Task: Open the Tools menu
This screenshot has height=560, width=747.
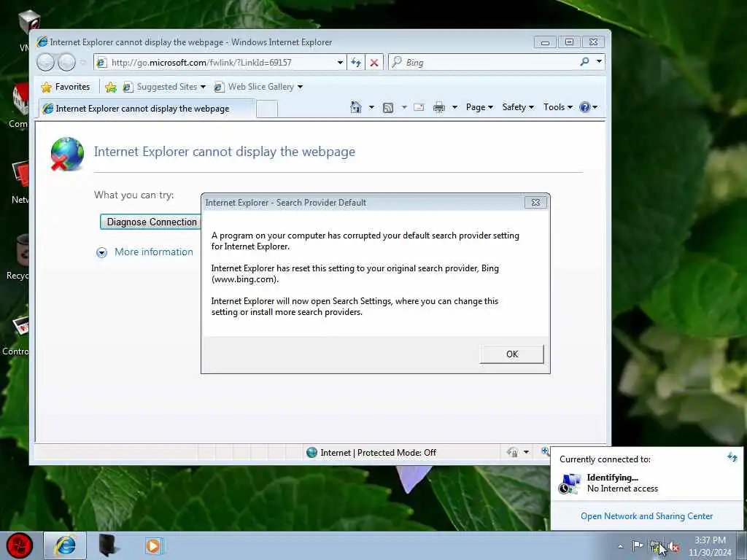Action: click(x=558, y=107)
